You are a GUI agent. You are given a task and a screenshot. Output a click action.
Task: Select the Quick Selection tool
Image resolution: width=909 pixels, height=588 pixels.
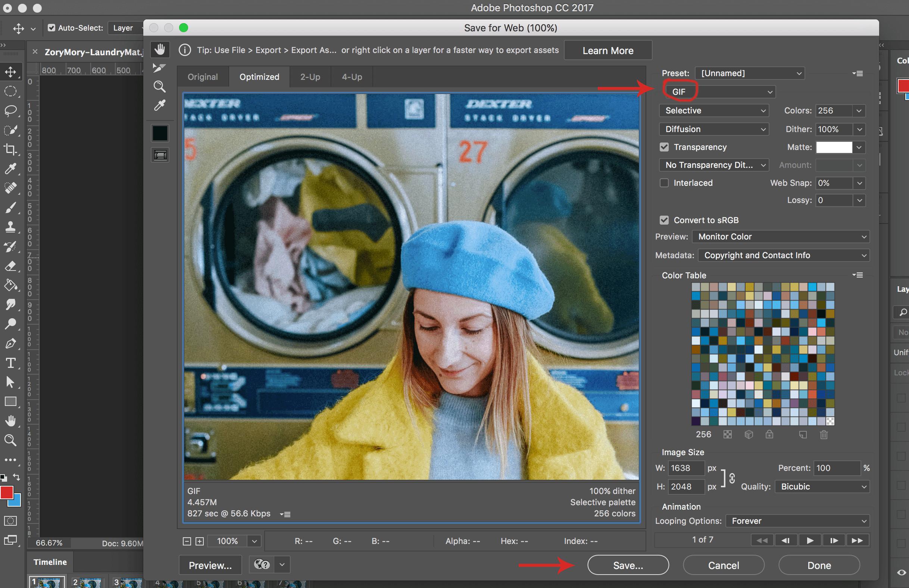point(11,130)
